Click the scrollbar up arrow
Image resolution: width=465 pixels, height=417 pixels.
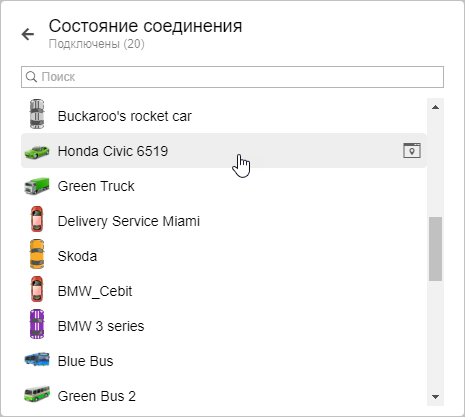(435, 107)
